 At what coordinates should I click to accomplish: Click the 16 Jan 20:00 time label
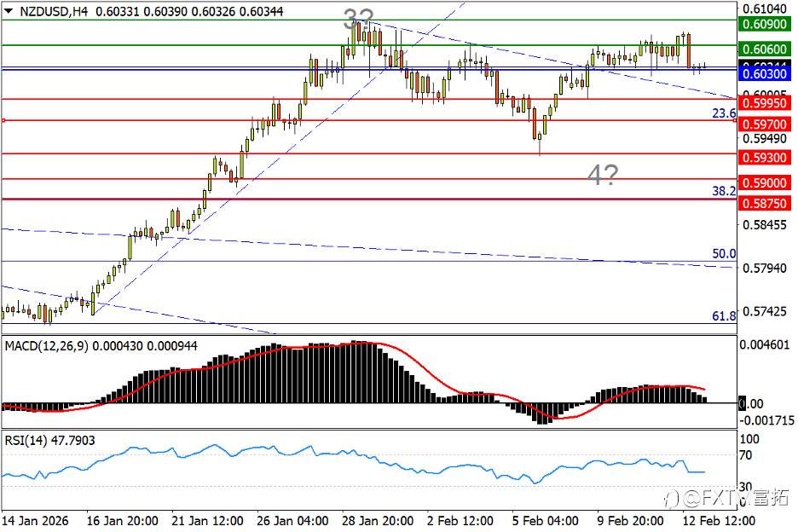tap(122, 521)
